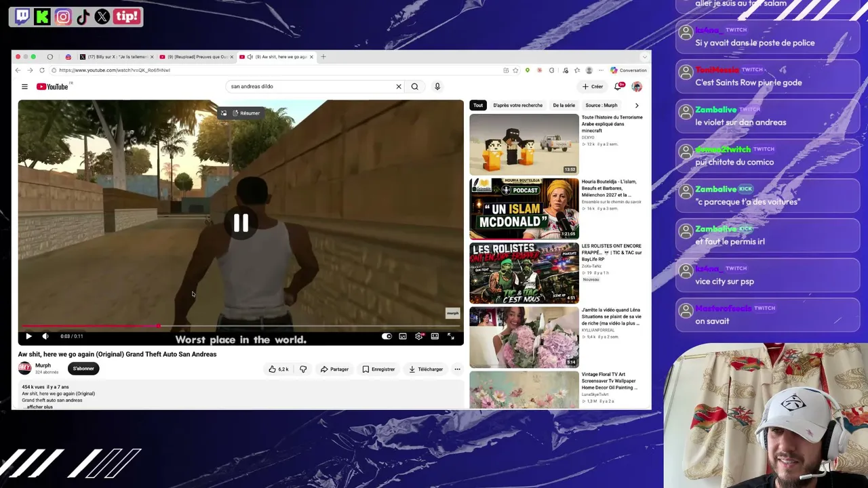This screenshot has width=868, height=488.
Task: Click the red tip! badge
Action: point(126,16)
